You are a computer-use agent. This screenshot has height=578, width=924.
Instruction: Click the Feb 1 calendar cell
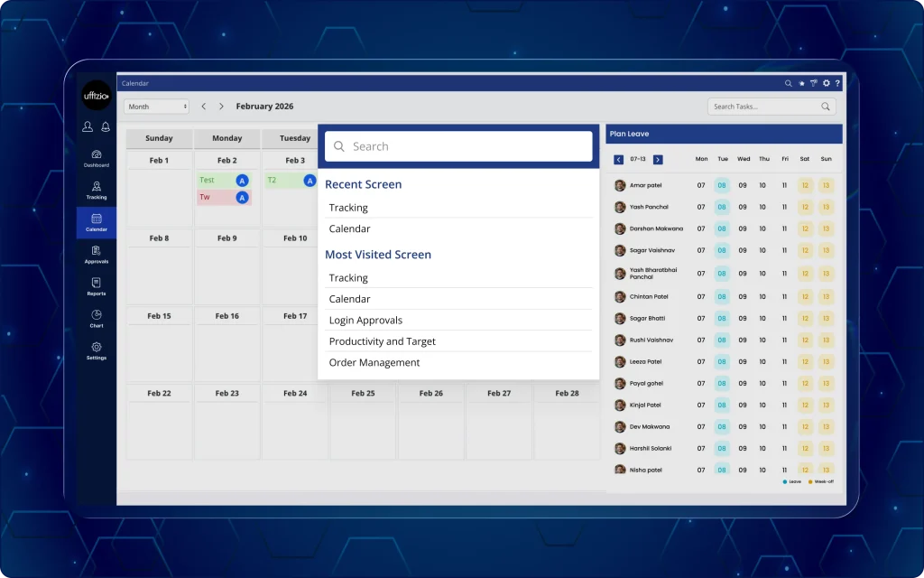159,189
